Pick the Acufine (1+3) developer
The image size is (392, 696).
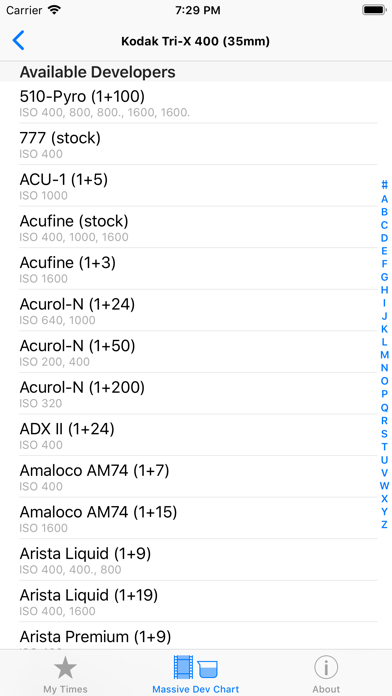tap(196, 269)
